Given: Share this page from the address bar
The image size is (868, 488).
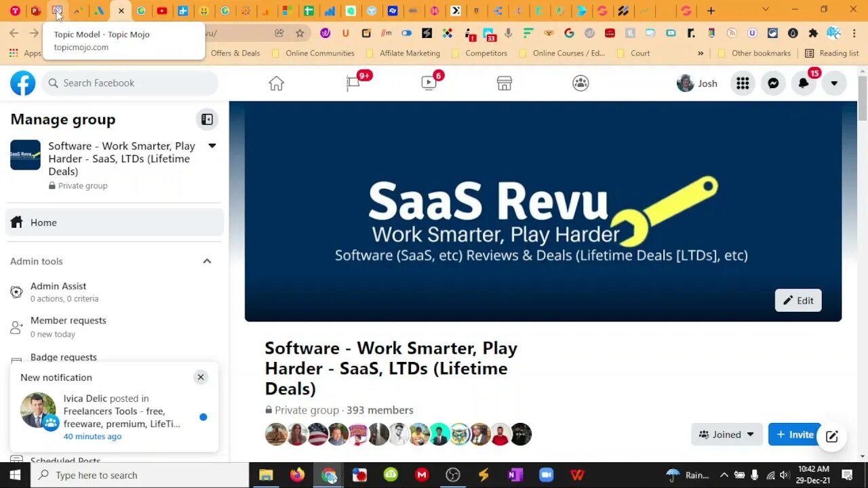Looking at the screenshot, I should (279, 33).
